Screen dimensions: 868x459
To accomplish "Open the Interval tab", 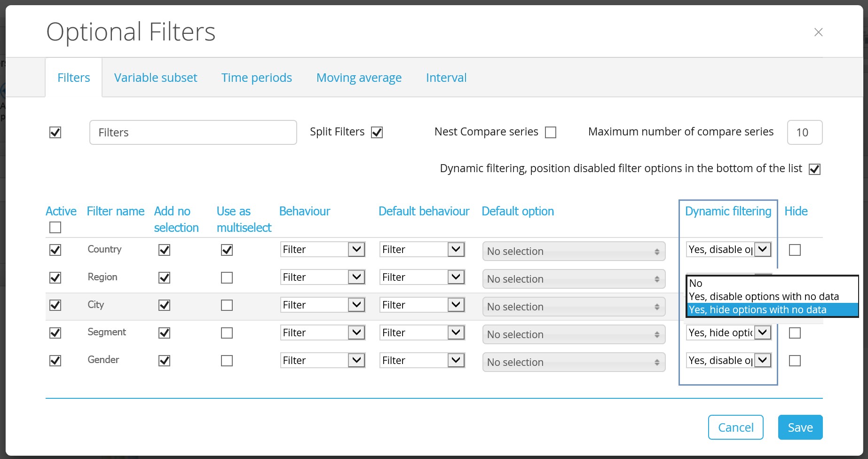I will click(x=446, y=78).
